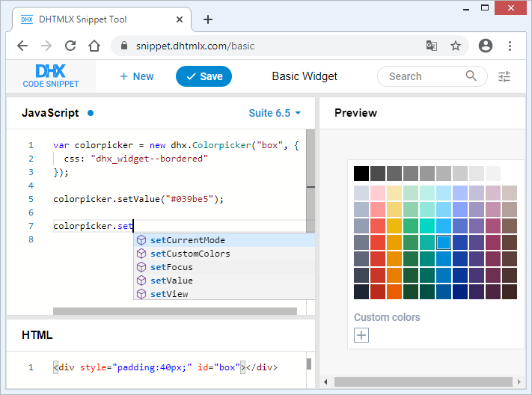532x395 pixels.
Task: Click the setCustomColors cube icon
Action: click(x=141, y=254)
